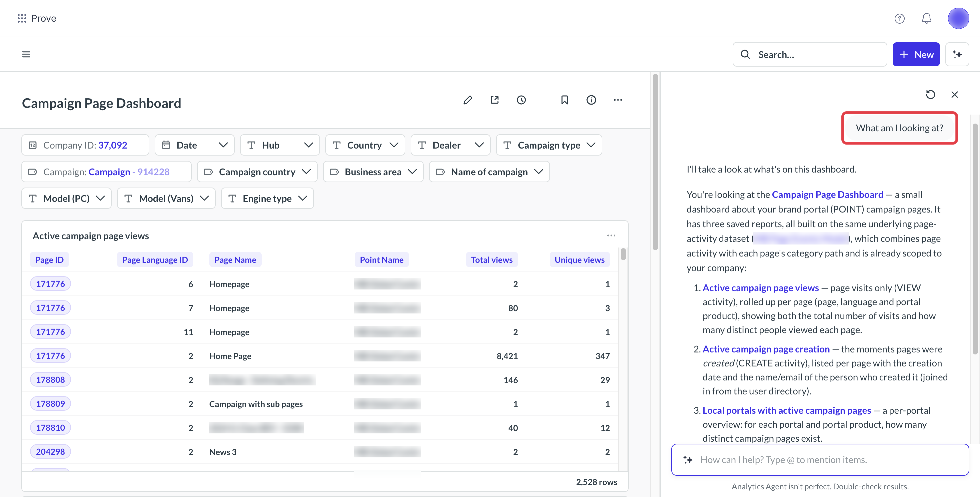Open Page ID 178808 link
980x497 pixels.
pos(51,379)
